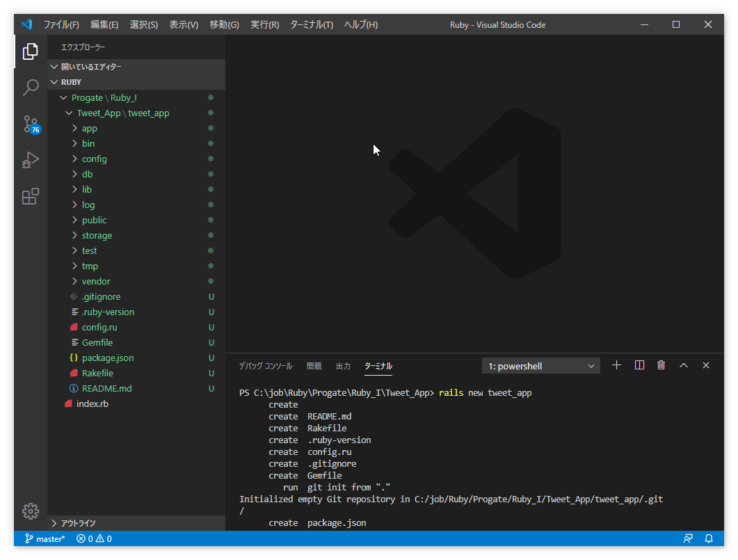Open the Run and Debug view

pos(31,161)
